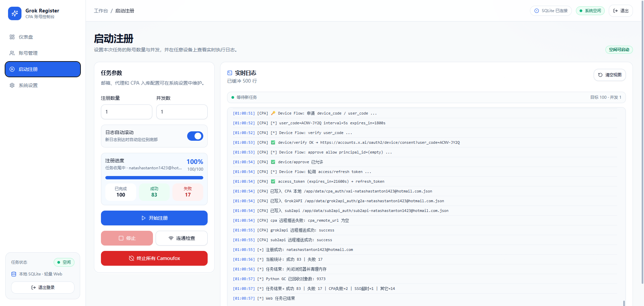The image size is (644, 306).
Task: Click the 连通检查 button
Action: point(181,238)
